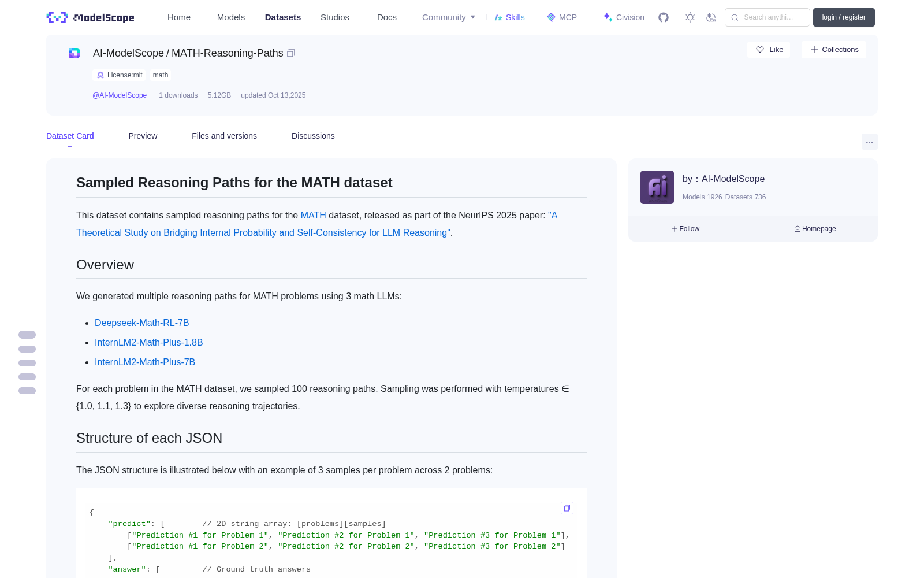Toggle light/dark theme sun icon
This screenshot has height=578, width=924.
690,17
